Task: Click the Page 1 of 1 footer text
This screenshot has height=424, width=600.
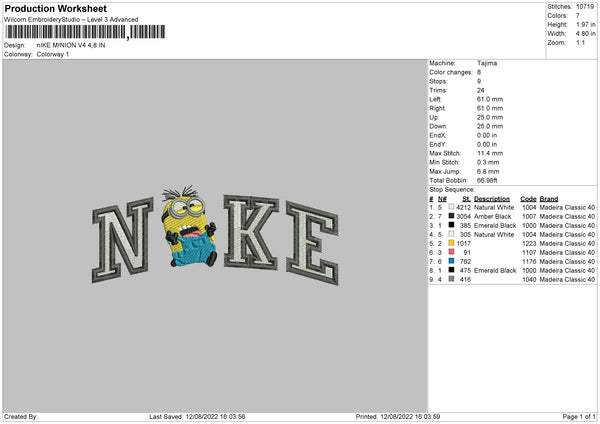Action: [x=579, y=416]
